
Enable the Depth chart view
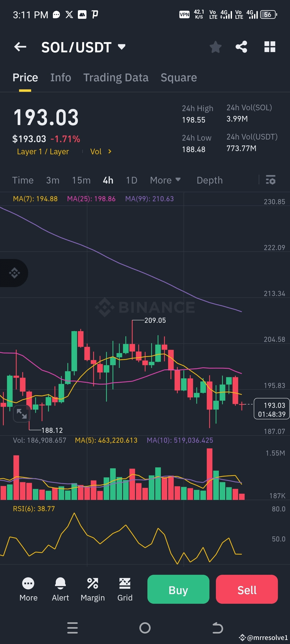point(209,180)
